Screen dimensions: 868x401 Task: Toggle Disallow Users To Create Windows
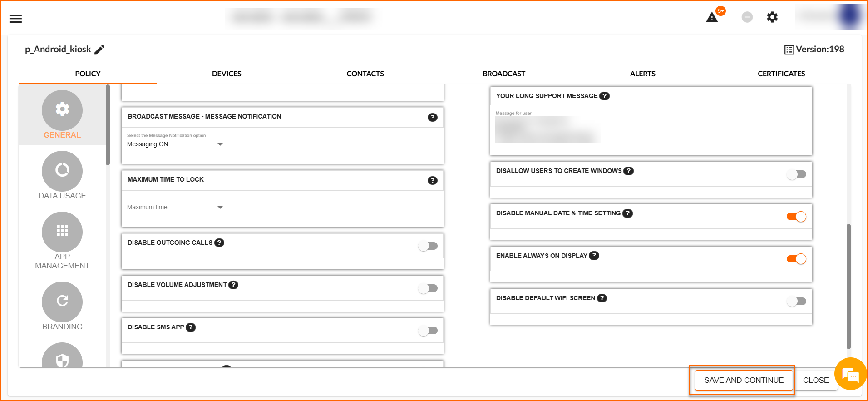[x=797, y=174]
